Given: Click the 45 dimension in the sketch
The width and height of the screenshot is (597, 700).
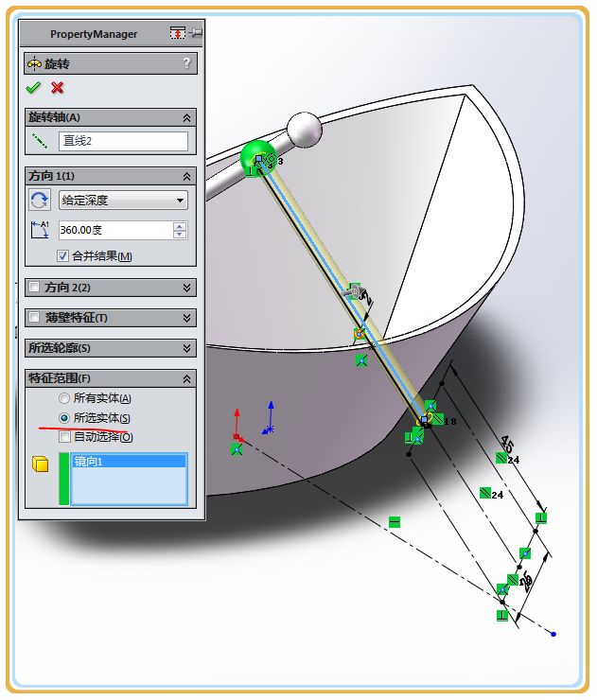Looking at the screenshot, I should click(x=506, y=444).
